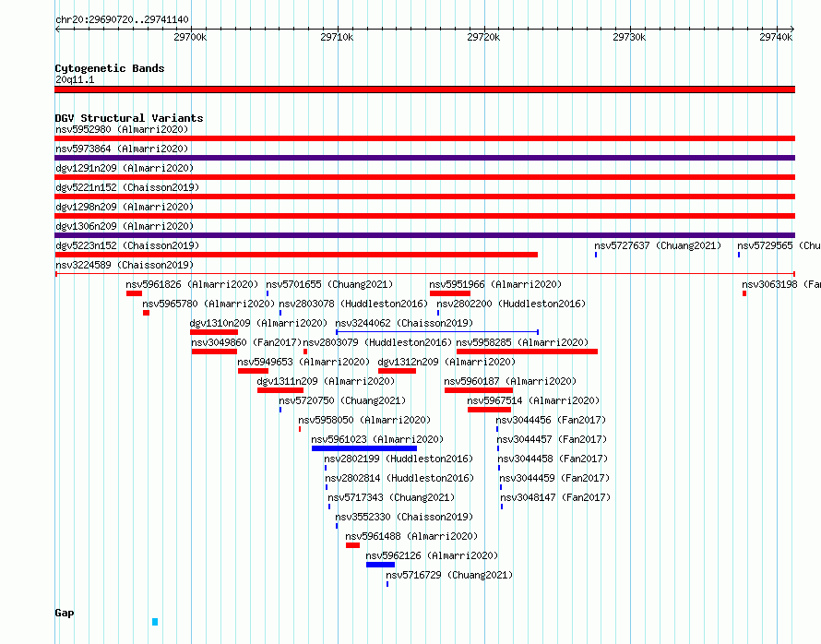The width and height of the screenshot is (821, 644).
Task: Click the nsv5949653 red bar
Action: [x=253, y=371]
